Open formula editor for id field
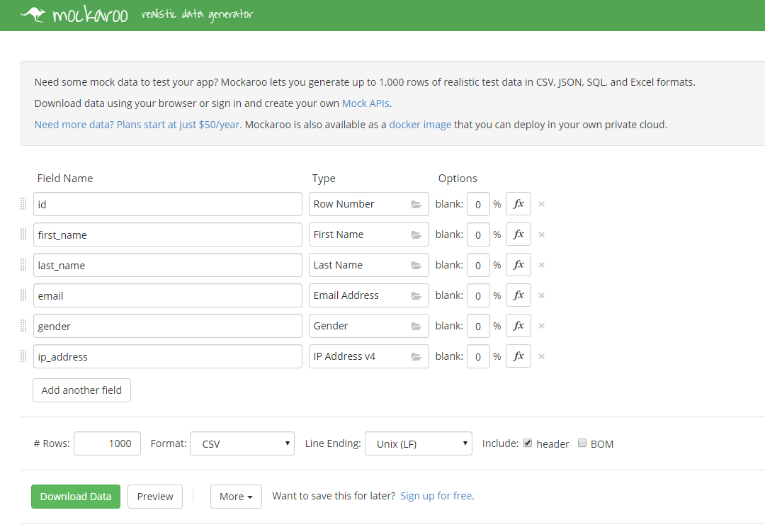This screenshot has width=765, height=532. 518,204
